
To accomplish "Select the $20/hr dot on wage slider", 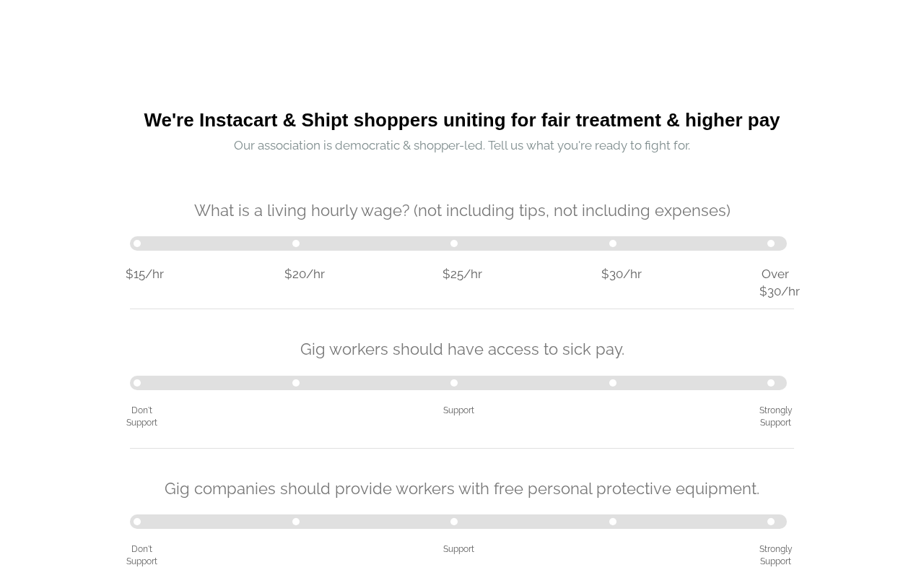I will [296, 243].
